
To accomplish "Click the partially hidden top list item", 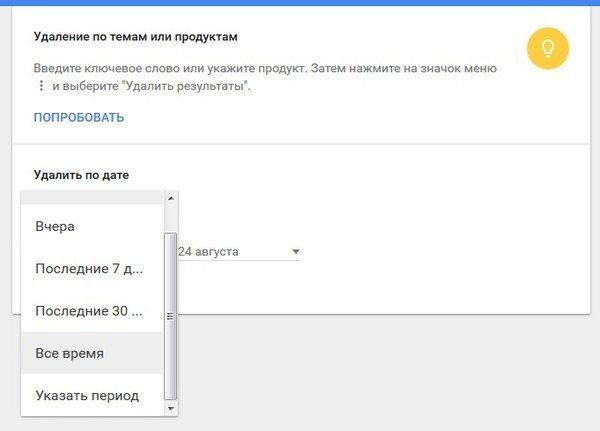I will click(90, 198).
